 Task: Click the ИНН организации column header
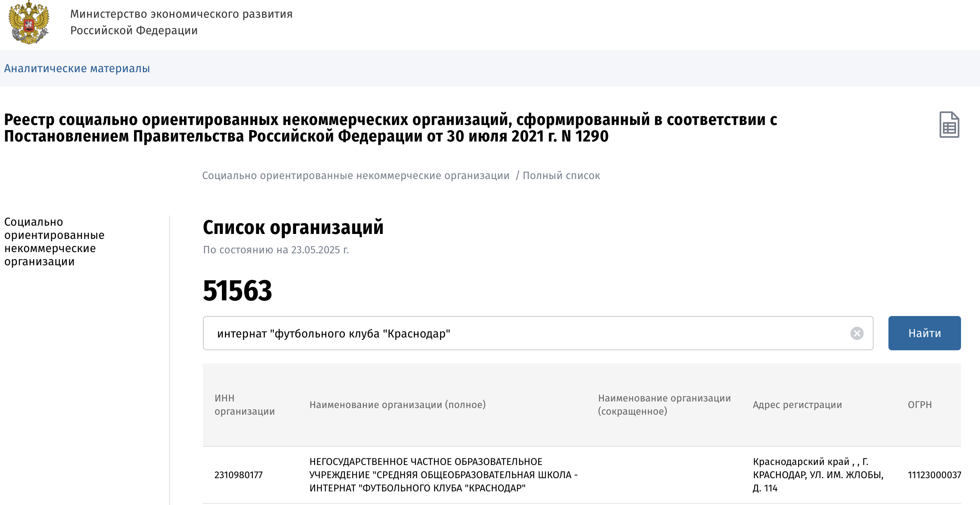(245, 405)
